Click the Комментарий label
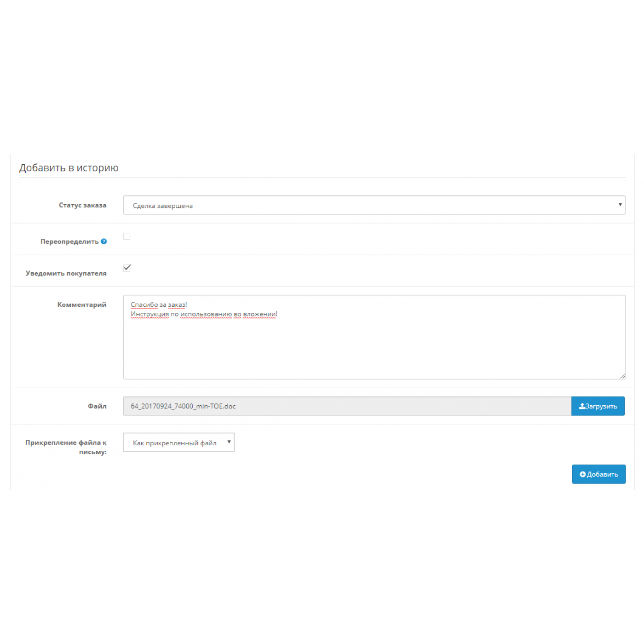The height and width of the screenshot is (644, 644). pos(82,305)
